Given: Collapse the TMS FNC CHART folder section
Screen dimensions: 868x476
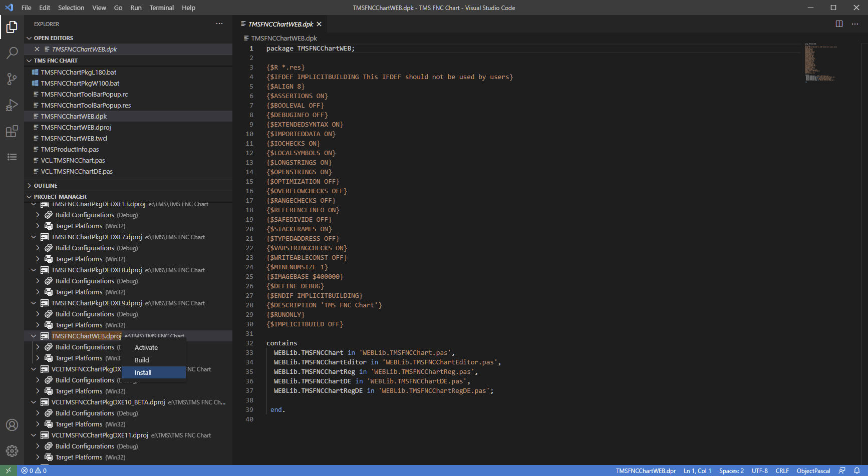Looking at the screenshot, I should 29,61.
